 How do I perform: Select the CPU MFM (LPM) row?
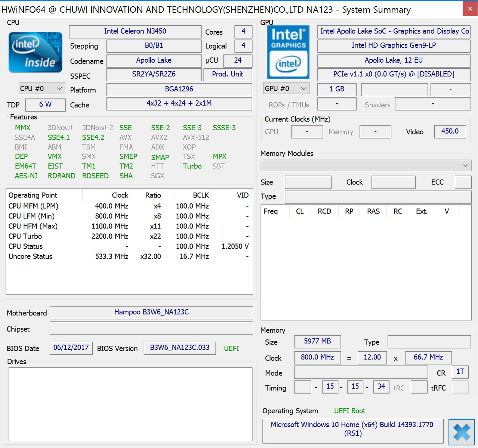pyautogui.click(x=129, y=206)
